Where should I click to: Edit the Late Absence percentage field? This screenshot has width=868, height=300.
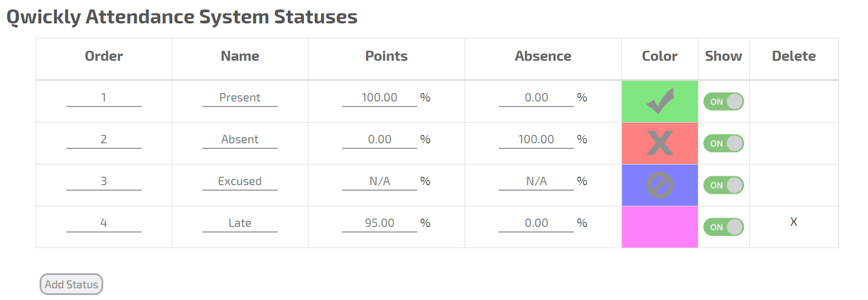[536, 223]
